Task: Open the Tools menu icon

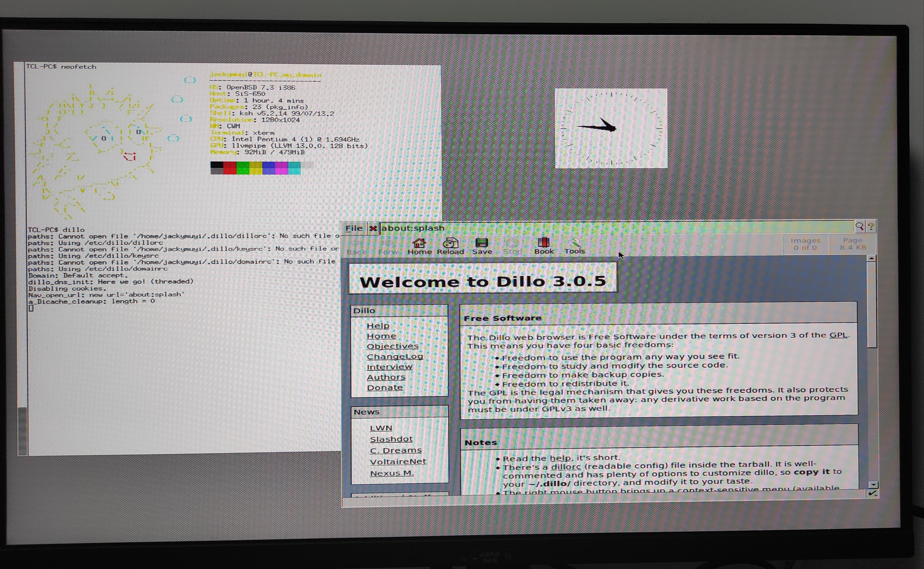Action: pos(575,246)
